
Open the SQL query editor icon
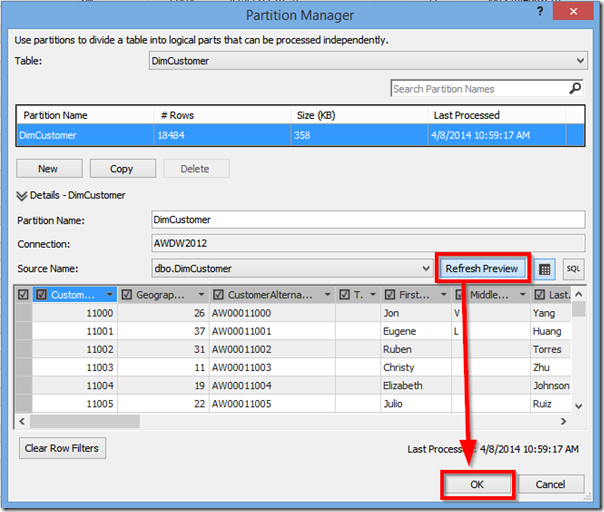coord(573,269)
